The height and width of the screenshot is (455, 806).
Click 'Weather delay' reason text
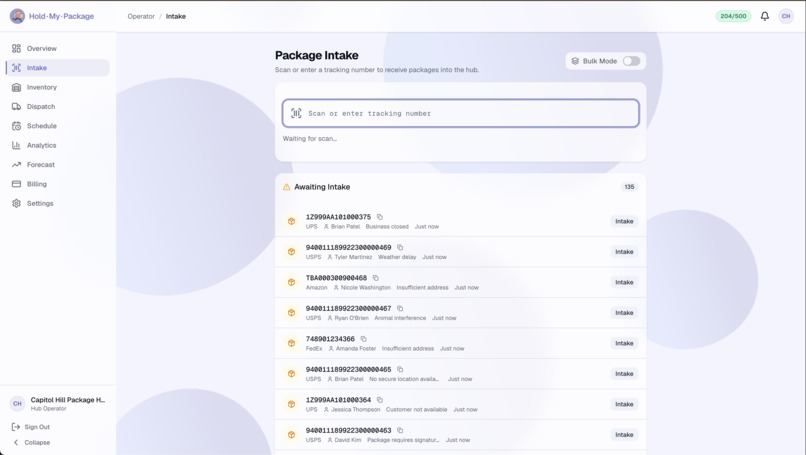click(x=397, y=257)
